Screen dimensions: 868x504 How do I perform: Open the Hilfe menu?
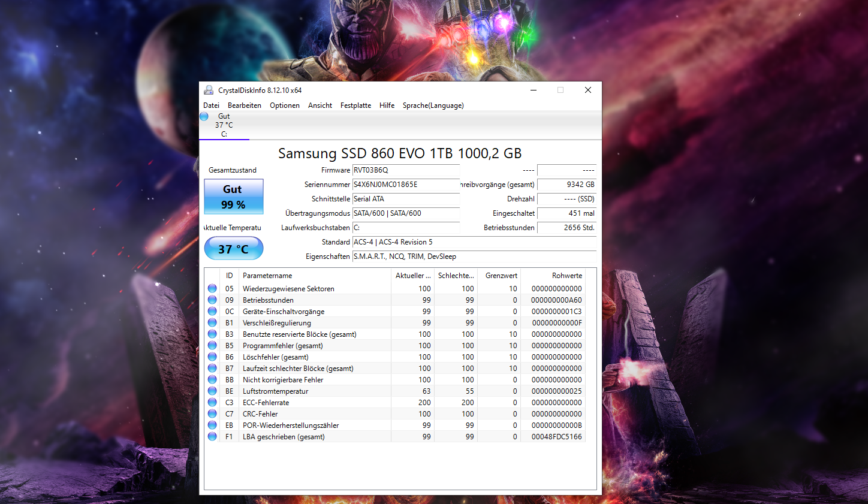coord(387,105)
